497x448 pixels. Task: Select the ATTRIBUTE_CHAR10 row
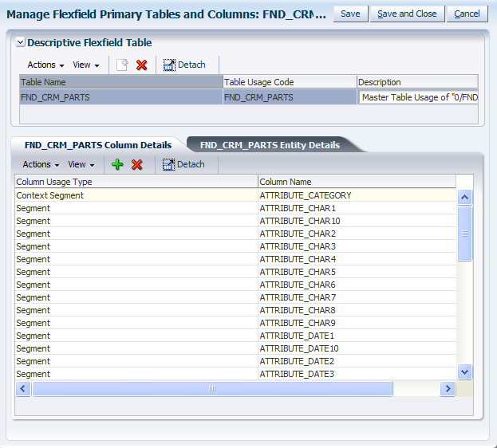(235, 221)
